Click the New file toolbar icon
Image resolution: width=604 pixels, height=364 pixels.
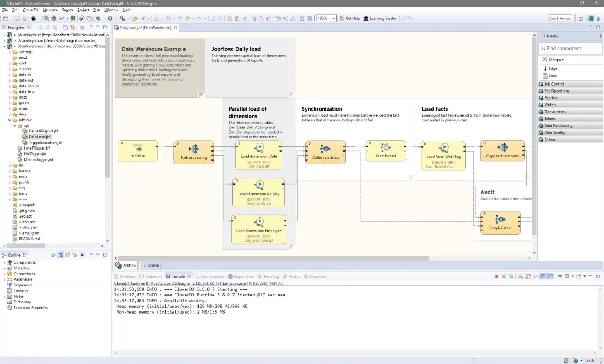tap(5, 18)
